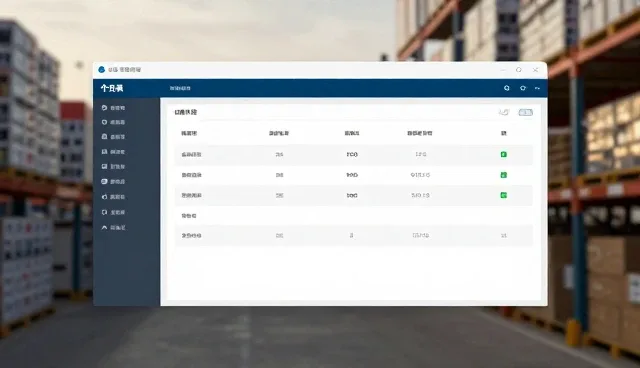
Task: Click the group label row without values
Action: (x=189, y=216)
